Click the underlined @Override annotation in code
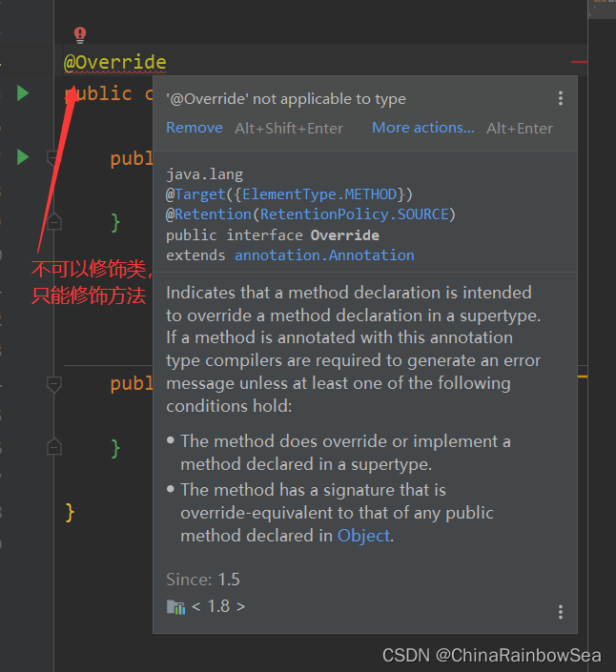This screenshot has width=616, height=672. pyautogui.click(x=115, y=63)
